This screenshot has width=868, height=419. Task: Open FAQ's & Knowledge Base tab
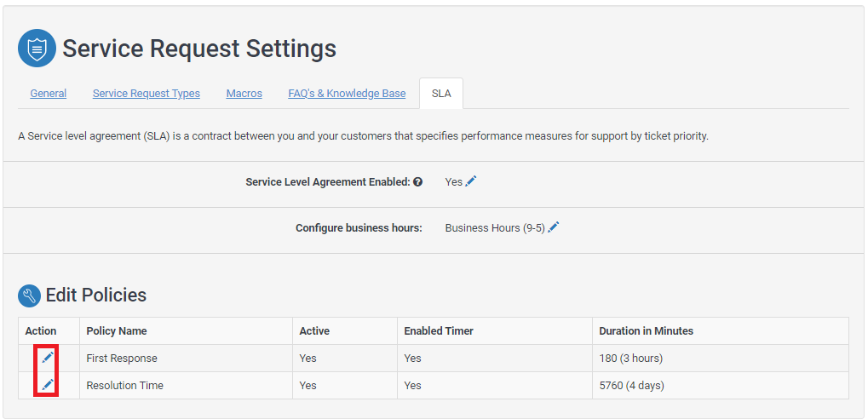tap(347, 94)
